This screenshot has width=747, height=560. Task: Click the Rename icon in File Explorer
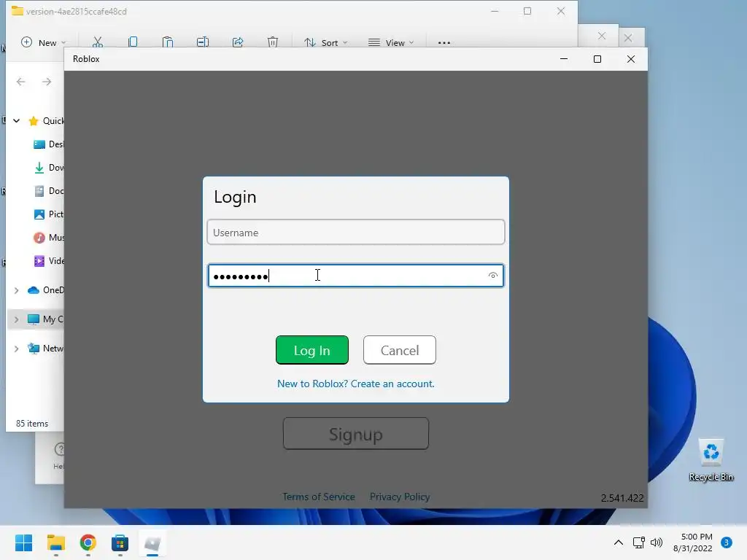203,42
